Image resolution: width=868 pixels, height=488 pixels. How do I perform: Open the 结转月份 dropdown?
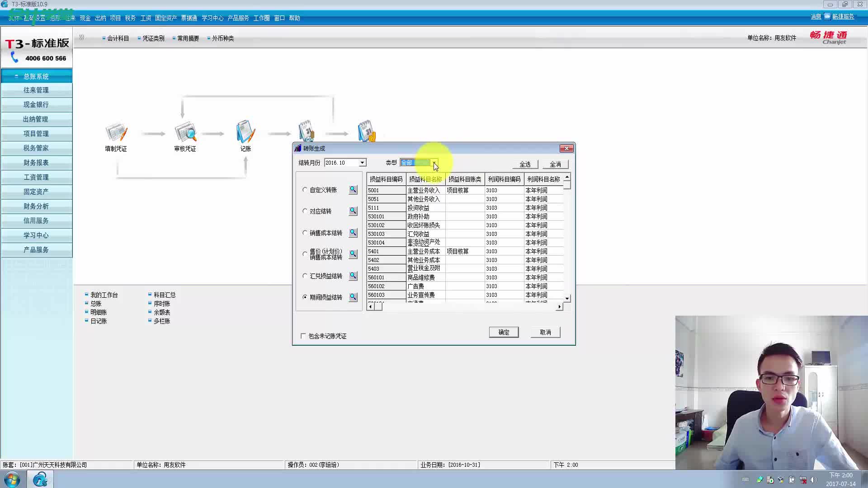(362, 163)
